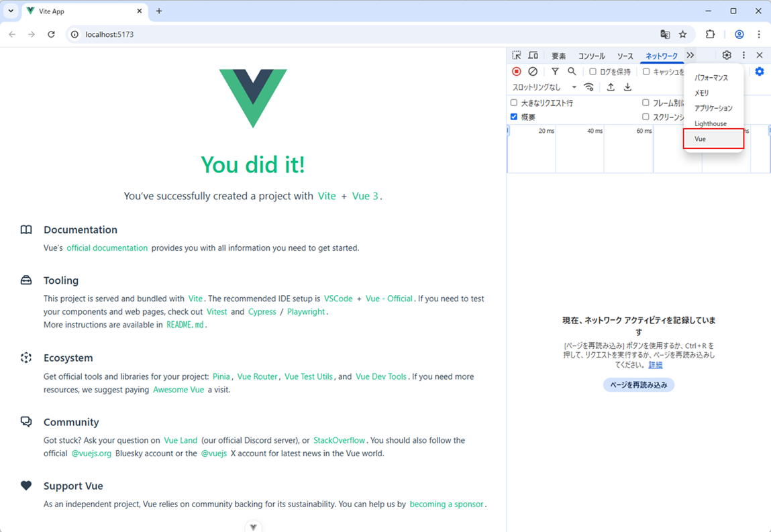Enable 大きなリクエスト行 checkbox
The width and height of the screenshot is (771, 532).
[514, 103]
